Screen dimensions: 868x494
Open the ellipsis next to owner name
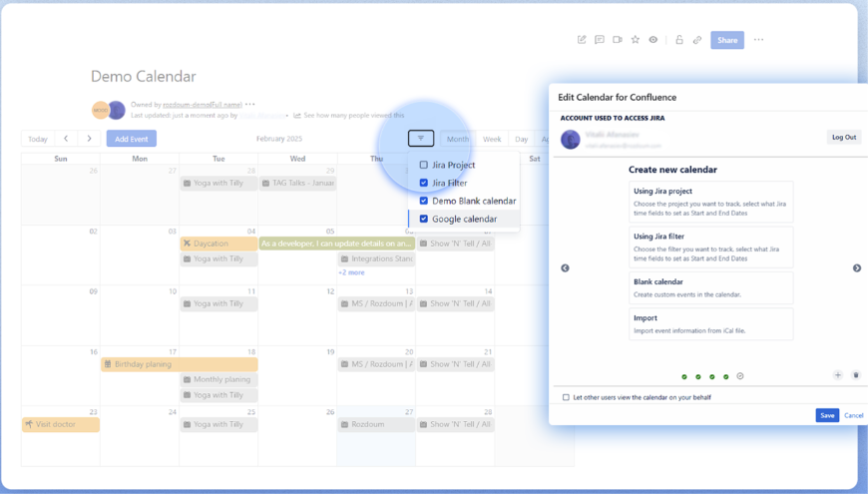coord(250,104)
